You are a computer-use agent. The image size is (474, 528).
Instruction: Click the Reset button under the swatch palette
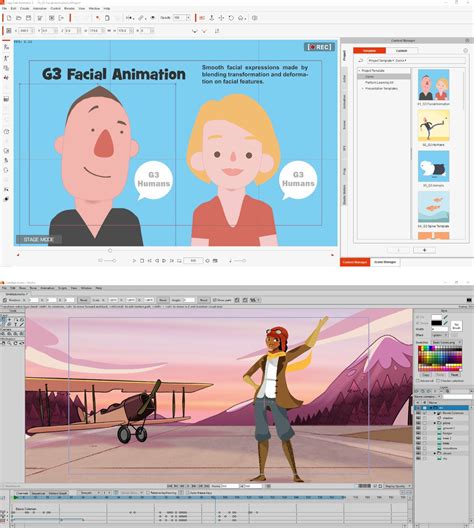coord(454,374)
